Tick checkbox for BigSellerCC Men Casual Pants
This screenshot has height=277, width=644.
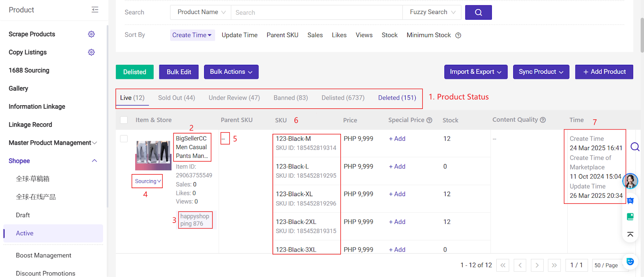(124, 139)
